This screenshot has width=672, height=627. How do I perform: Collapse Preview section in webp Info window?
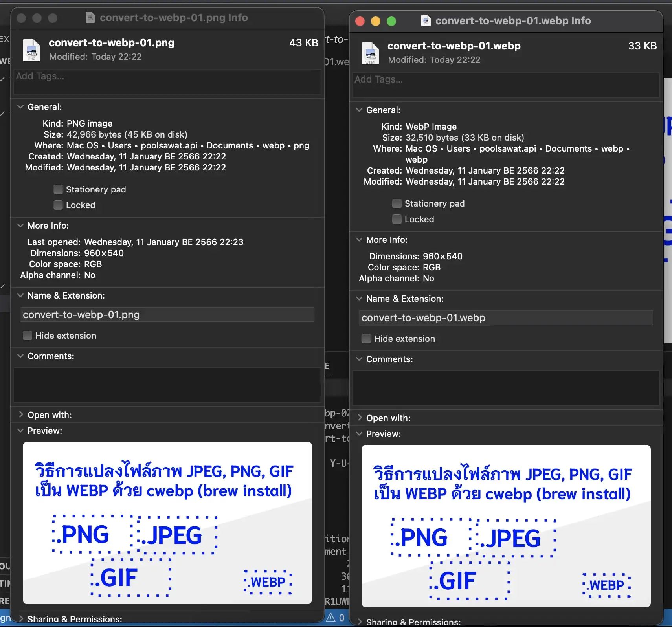tap(359, 434)
